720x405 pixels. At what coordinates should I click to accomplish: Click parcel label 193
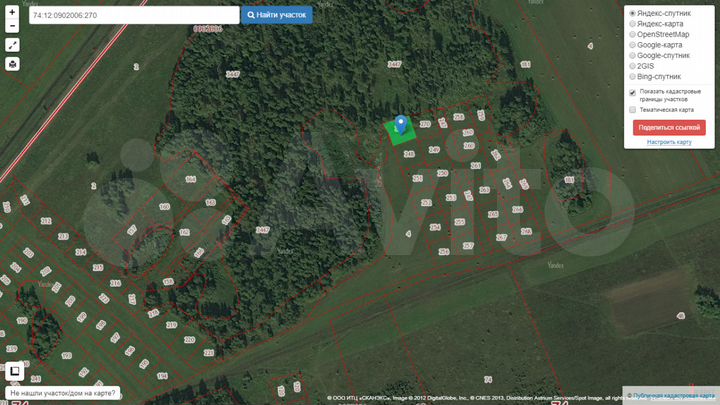pos(67,355)
